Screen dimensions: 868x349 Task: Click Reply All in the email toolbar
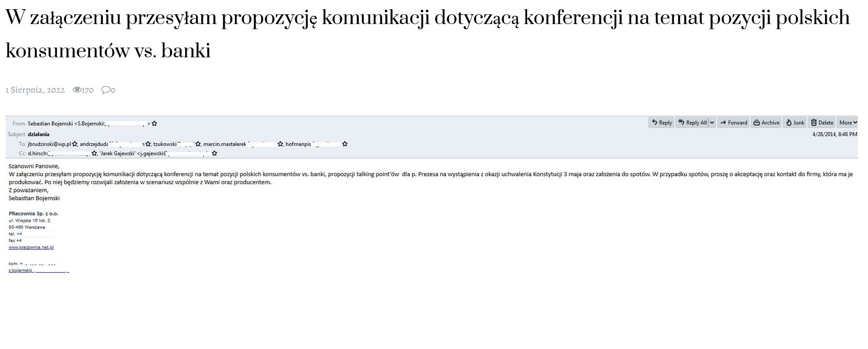(x=692, y=123)
